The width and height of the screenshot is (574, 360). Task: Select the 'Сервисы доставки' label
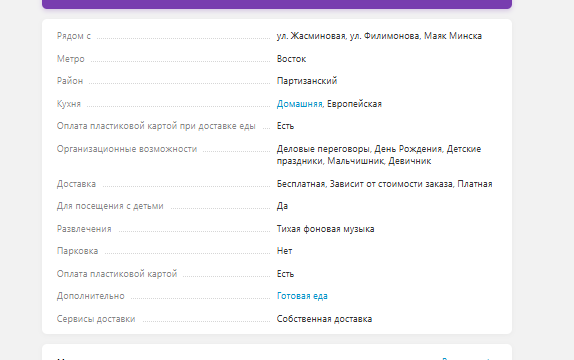pos(96,319)
